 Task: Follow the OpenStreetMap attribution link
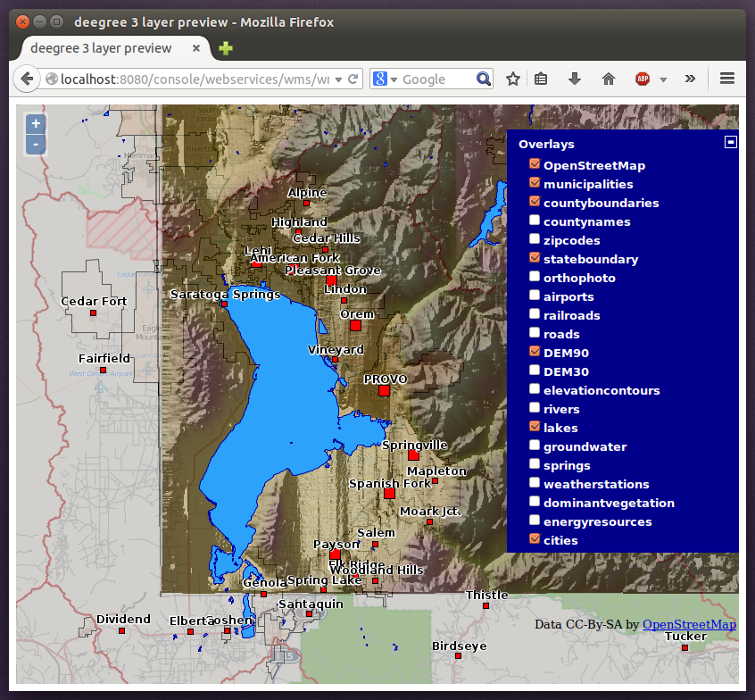coord(689,624)
